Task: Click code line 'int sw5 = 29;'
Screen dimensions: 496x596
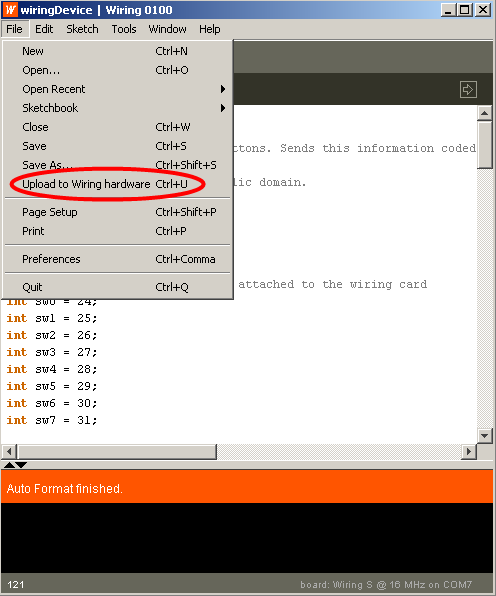Action: coord(52,386)
